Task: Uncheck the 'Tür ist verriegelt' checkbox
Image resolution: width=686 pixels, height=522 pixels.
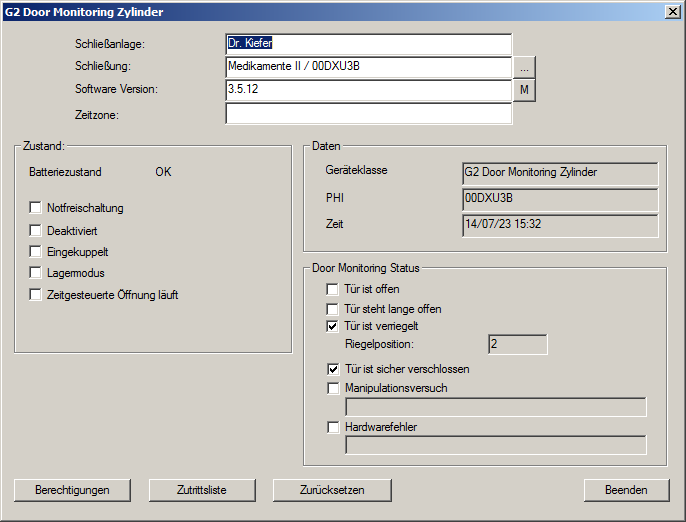Action: click(x=334, y=326)
